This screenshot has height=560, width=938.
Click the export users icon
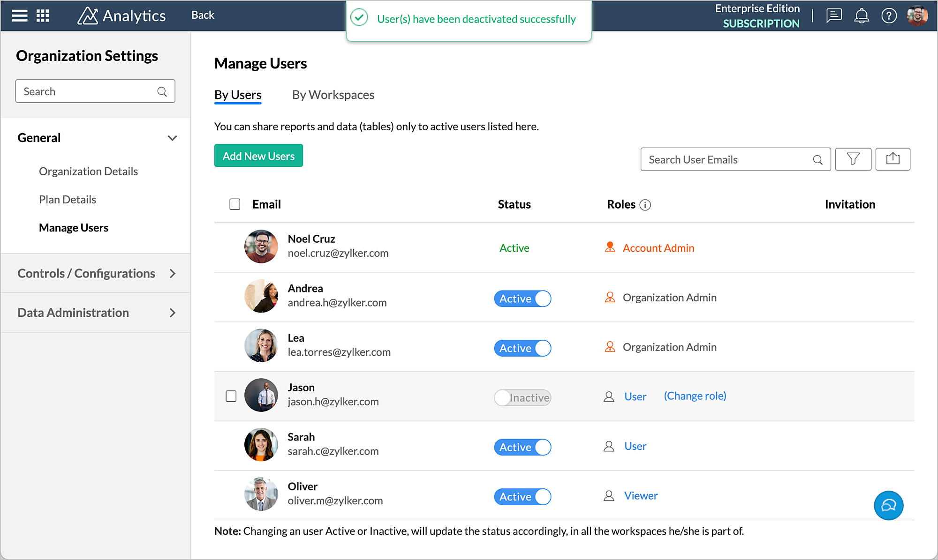point(893,159)
